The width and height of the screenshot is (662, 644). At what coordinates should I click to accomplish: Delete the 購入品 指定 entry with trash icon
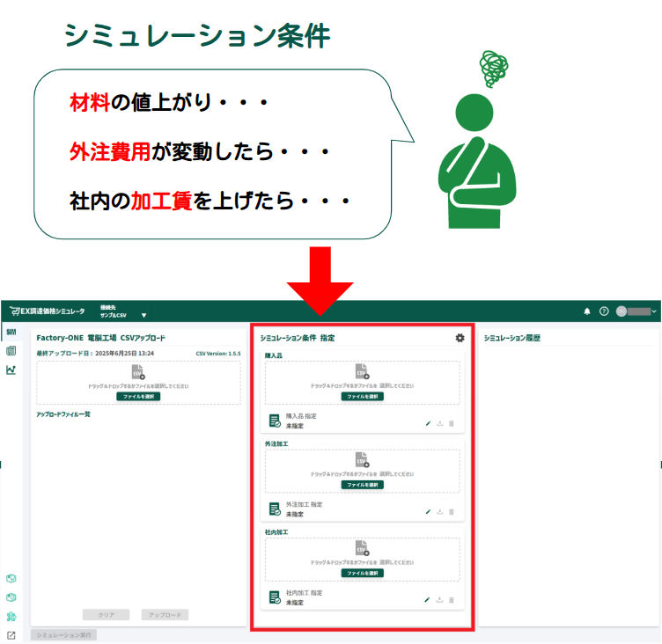click(452, 423)
